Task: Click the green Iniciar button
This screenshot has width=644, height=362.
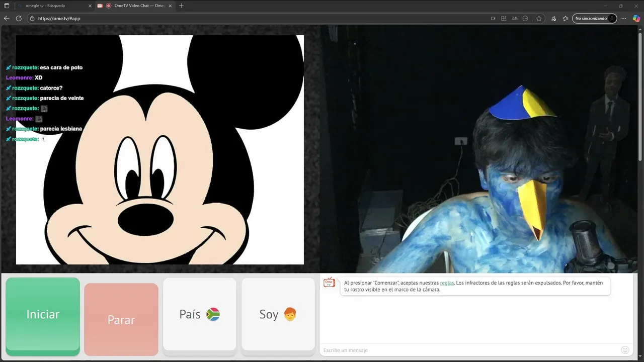Action: pyautogui.click(x=43, y=314)
